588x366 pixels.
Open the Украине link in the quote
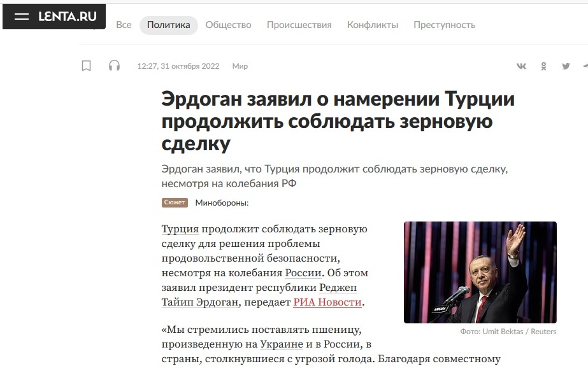[282, 344]
